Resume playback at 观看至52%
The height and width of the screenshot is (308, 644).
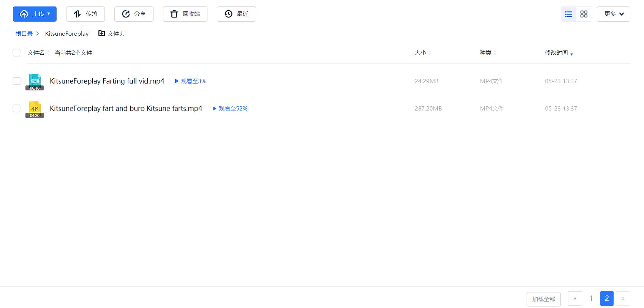[230, 108]
